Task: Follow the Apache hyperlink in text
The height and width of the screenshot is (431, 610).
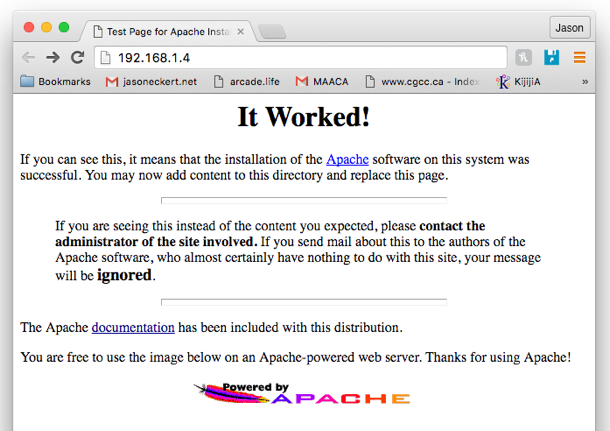Action: click(x=346, y=159)
